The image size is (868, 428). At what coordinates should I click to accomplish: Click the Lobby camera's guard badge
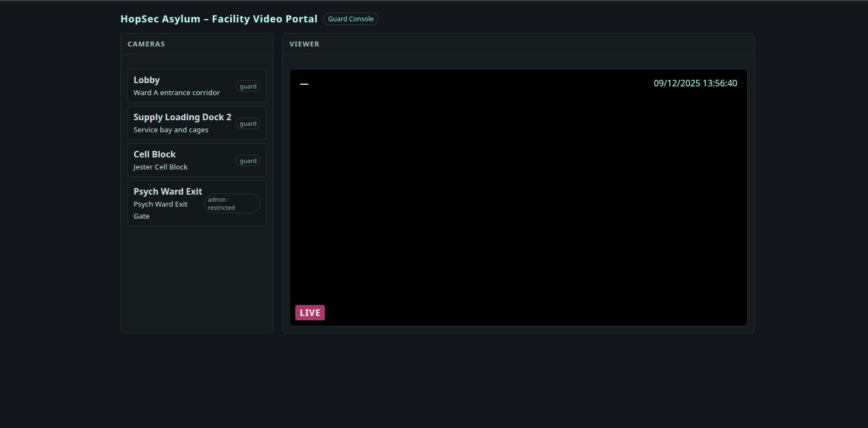coord(248,86)
